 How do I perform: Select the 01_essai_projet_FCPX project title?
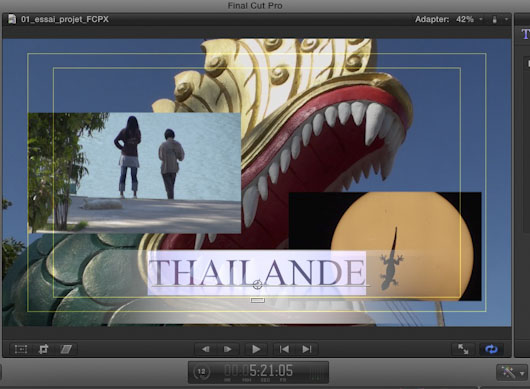[x=65, y=19]
